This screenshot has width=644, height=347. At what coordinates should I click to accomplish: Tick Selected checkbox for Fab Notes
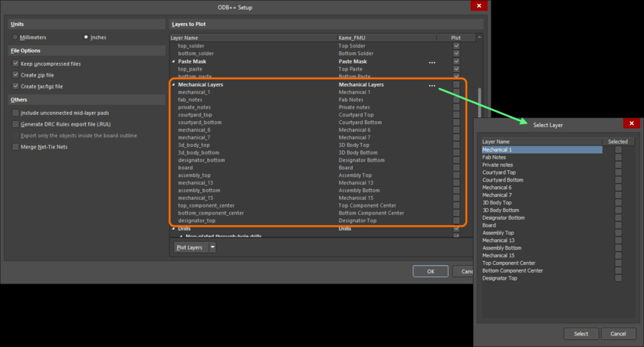point(619,158)
